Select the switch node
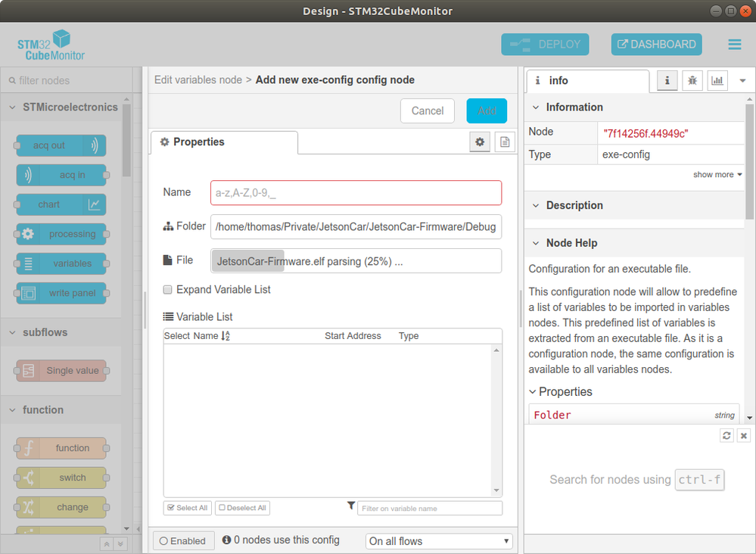Screen dimensions: 756x554 tap(61, 478)
